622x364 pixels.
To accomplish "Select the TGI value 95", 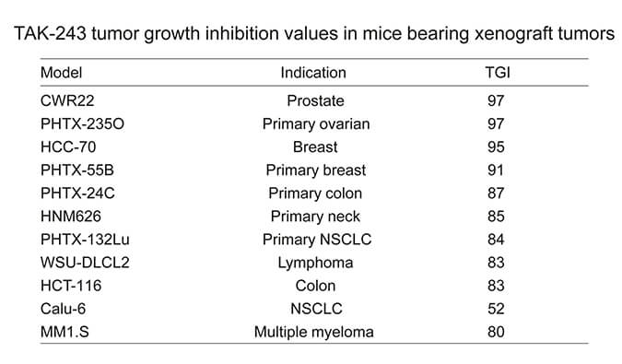I will point(496,147).
